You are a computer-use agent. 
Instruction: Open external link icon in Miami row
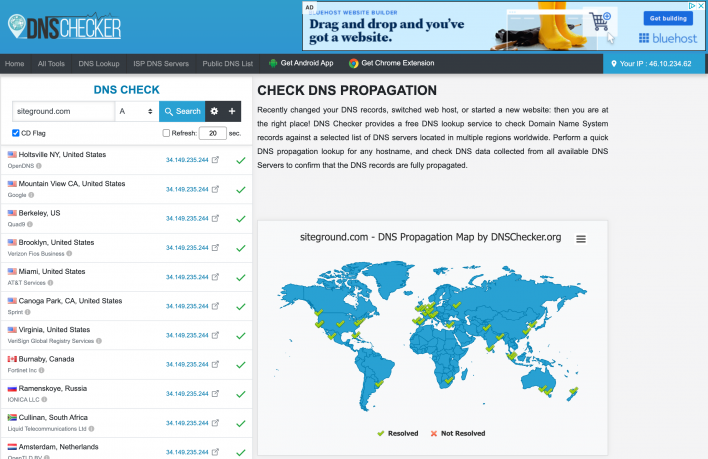click(215, 277)
